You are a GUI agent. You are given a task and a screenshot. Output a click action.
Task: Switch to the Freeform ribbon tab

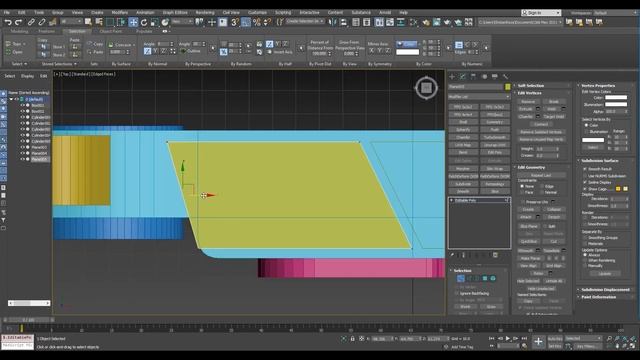pos(46,31)
